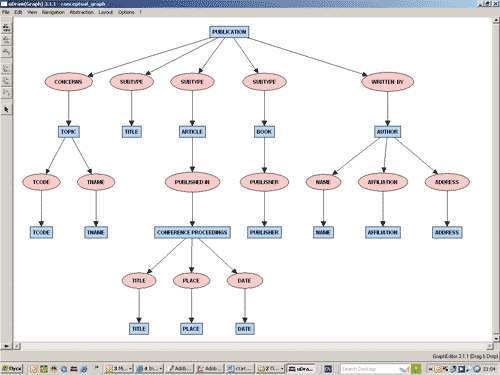Select the PUBLISHER oval node
Screen dimensions: 500x375
pyautogui.click(x=264, y=182)
